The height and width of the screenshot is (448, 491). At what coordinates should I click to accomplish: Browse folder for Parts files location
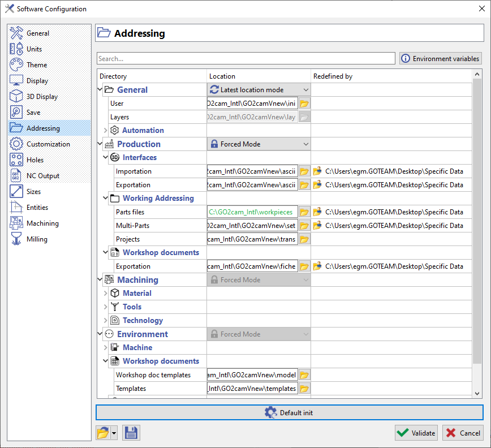click(304, 212)
